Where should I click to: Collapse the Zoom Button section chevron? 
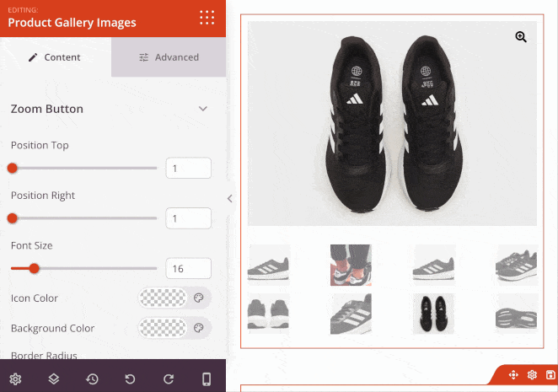pos(203,109)
